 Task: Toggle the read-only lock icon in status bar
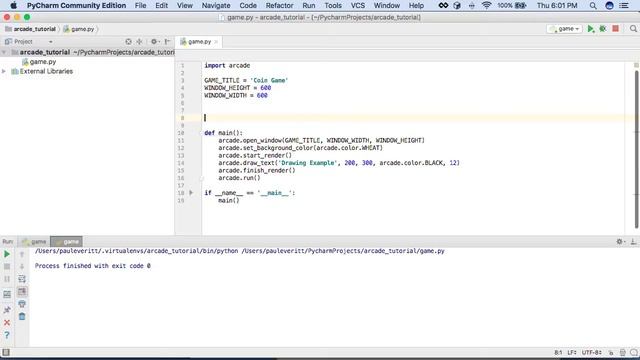(611, 353)
